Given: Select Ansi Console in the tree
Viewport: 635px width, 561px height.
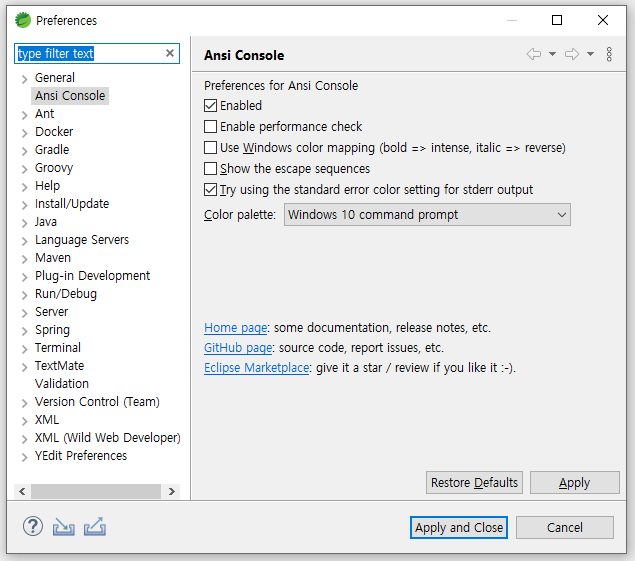Looking at the screenshot, I should (x=70, y=96).
